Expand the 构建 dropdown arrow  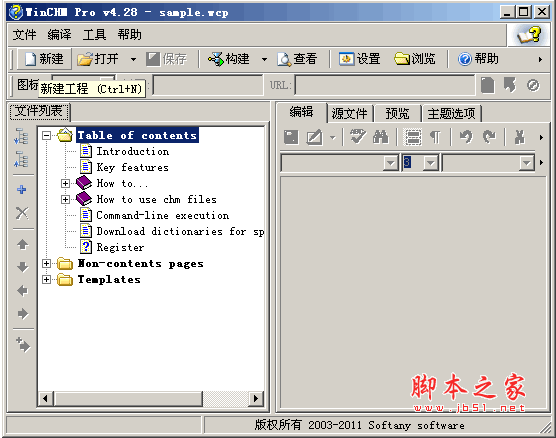tap(264, 59)
